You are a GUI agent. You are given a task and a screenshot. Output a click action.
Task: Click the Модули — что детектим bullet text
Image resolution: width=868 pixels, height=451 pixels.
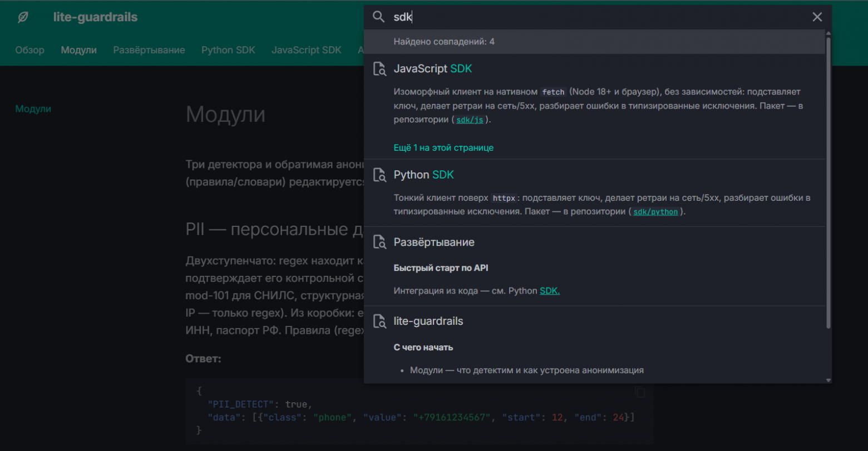(x=527, y=370)
